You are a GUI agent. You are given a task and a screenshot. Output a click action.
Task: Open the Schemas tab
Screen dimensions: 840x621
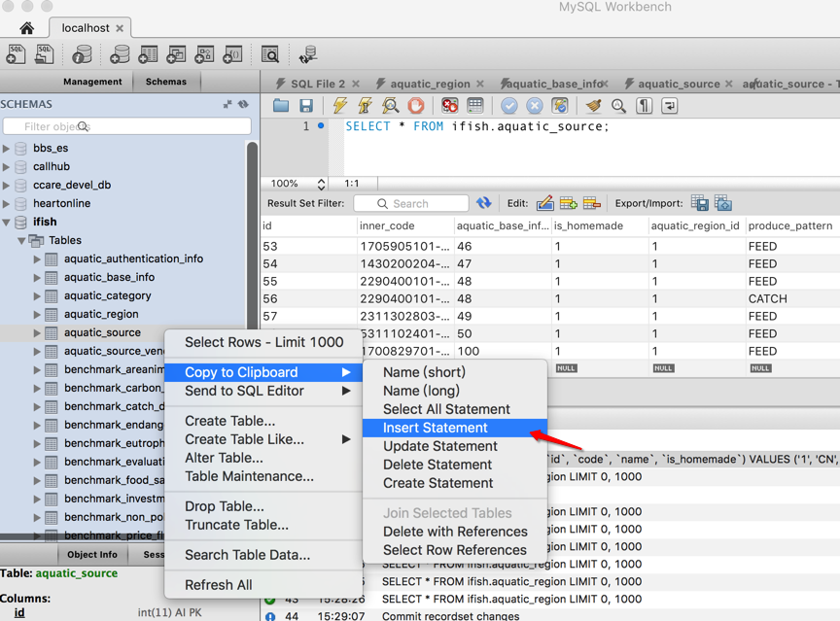[x=166, y=82]
